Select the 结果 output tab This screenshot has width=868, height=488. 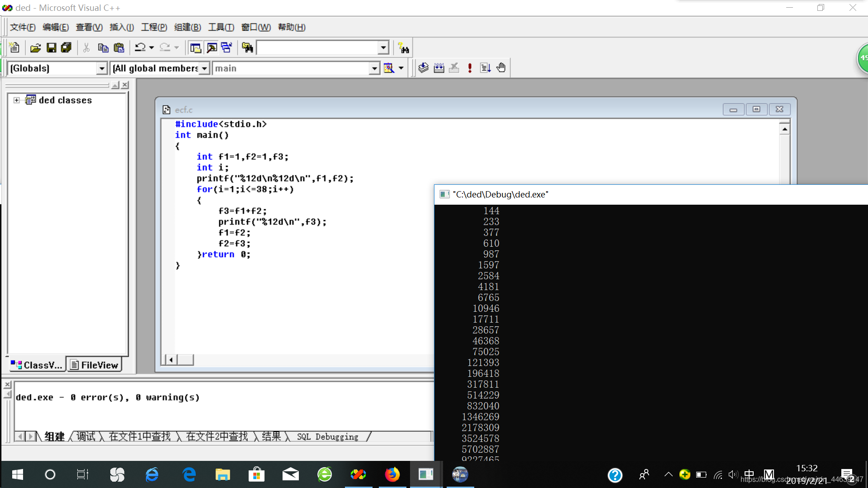click(271, 436)
